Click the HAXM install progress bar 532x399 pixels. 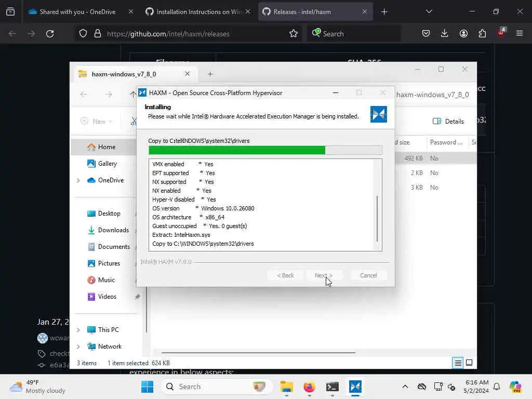[265, 150]
